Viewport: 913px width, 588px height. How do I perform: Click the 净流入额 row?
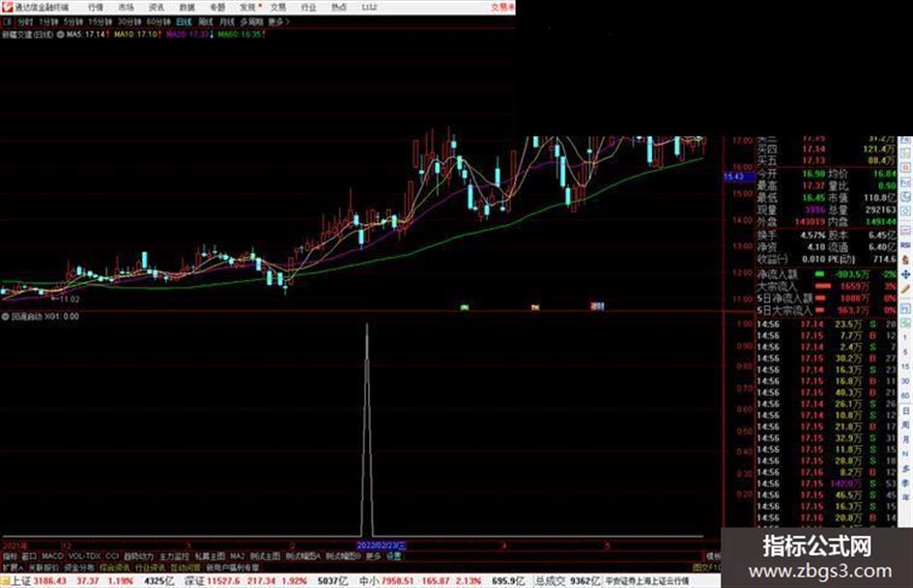[827, 274]
